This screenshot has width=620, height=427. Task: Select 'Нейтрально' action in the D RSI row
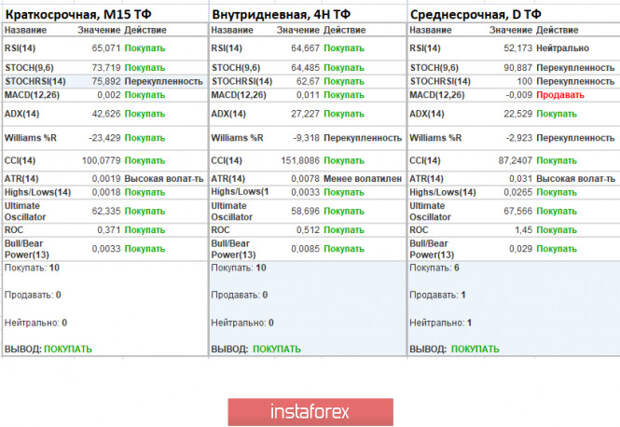coord(563,48)
